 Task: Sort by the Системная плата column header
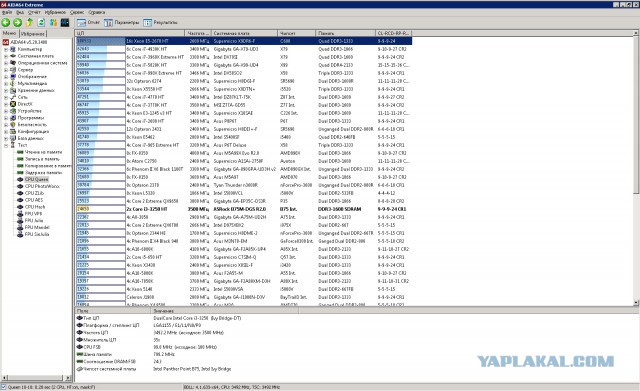point(244,33)
